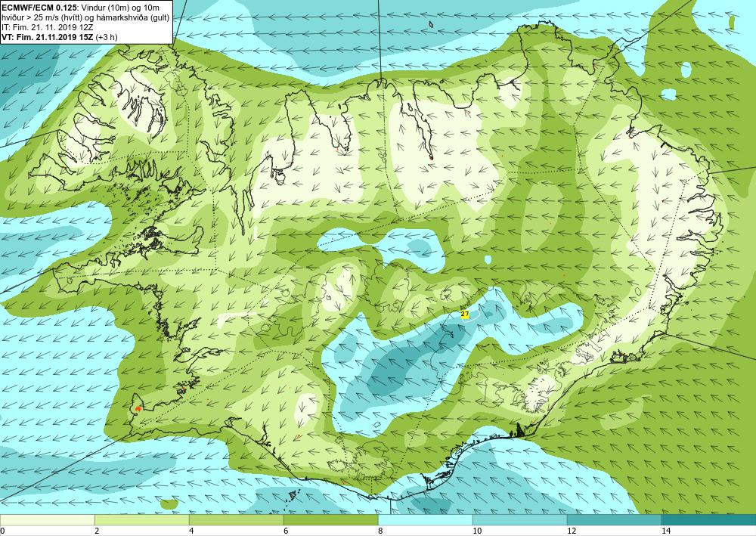
Task: Click the scale label '2'
Action: (97, 531)
